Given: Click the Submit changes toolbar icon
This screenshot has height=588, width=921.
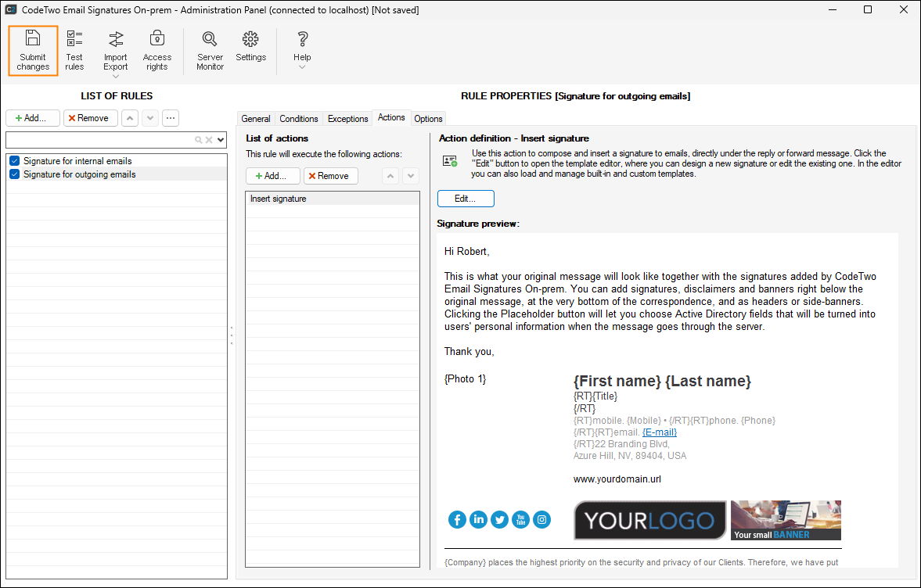Looking at the screenshot, I should 33,50.
